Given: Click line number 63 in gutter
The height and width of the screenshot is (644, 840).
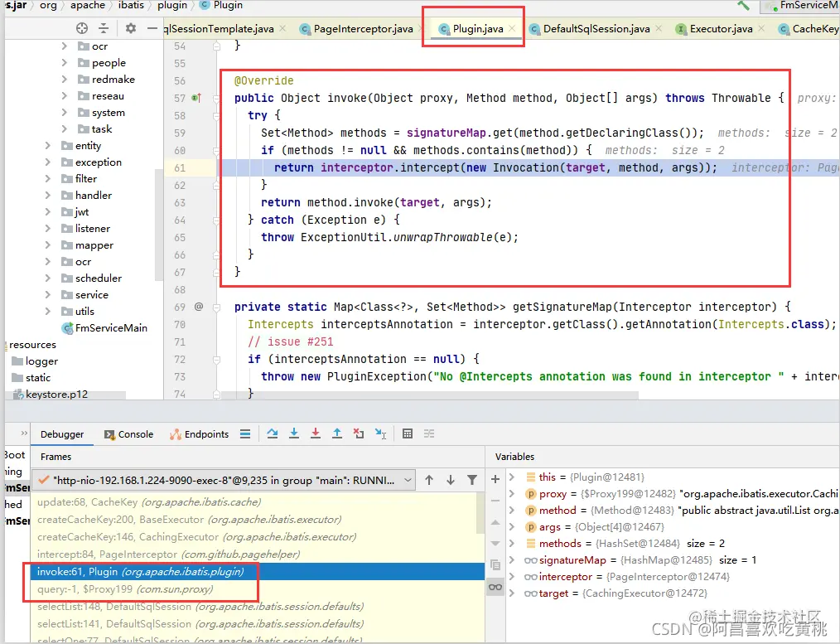Looking at the screenshot, I should pyautogui.click(x=180, y=202).
